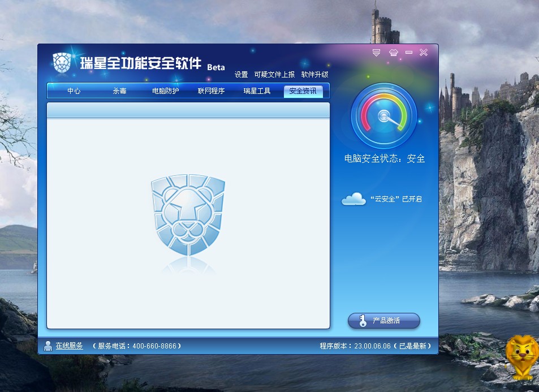Change skin using the shirt icon
The width and height of the screenshot is (539, 392).
pos(393,53)
